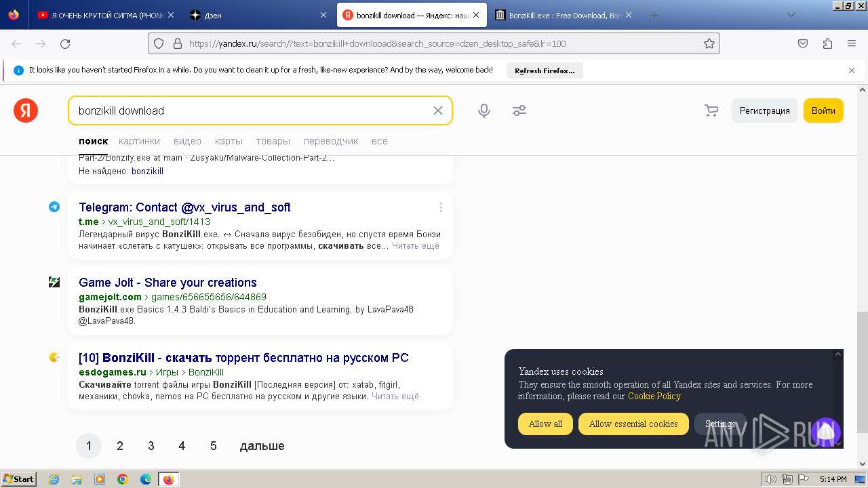Image resolution: width=868 pixels, height=488 pixels.
Task: Switch to BonziKill.exe Free Download tab
Action: (564, 15)
